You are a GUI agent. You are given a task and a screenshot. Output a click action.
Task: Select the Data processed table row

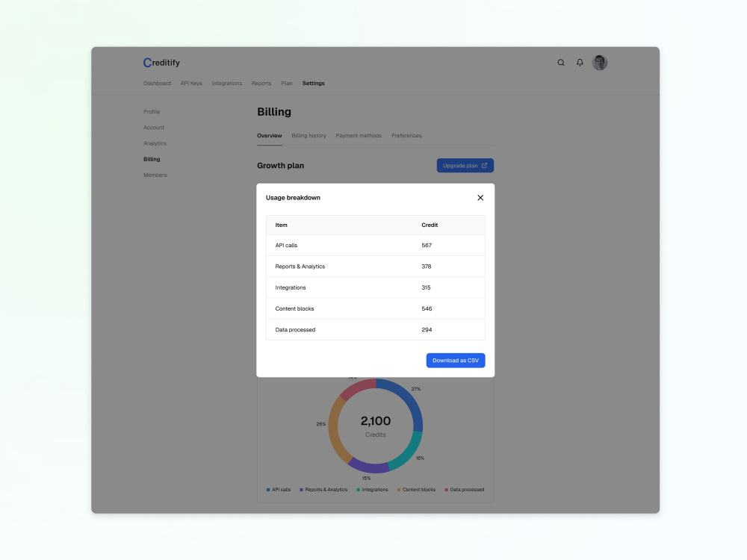tap(376, 329)
